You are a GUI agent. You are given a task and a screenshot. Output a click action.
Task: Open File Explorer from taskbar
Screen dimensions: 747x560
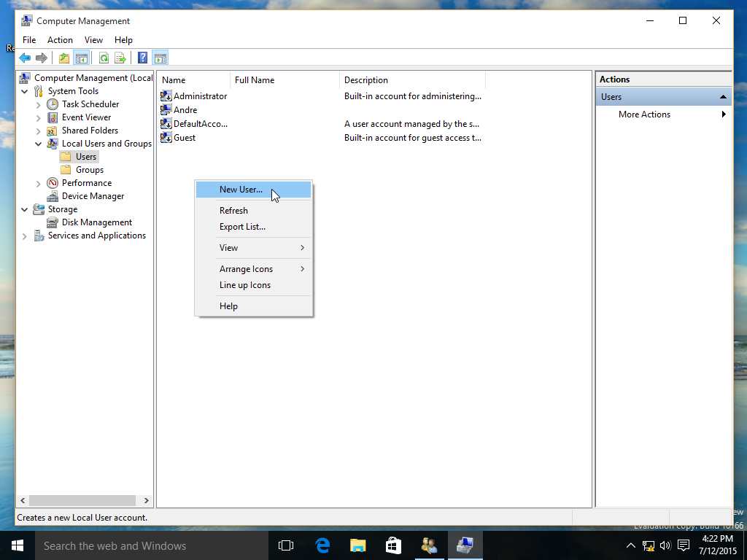coord(357,545)
